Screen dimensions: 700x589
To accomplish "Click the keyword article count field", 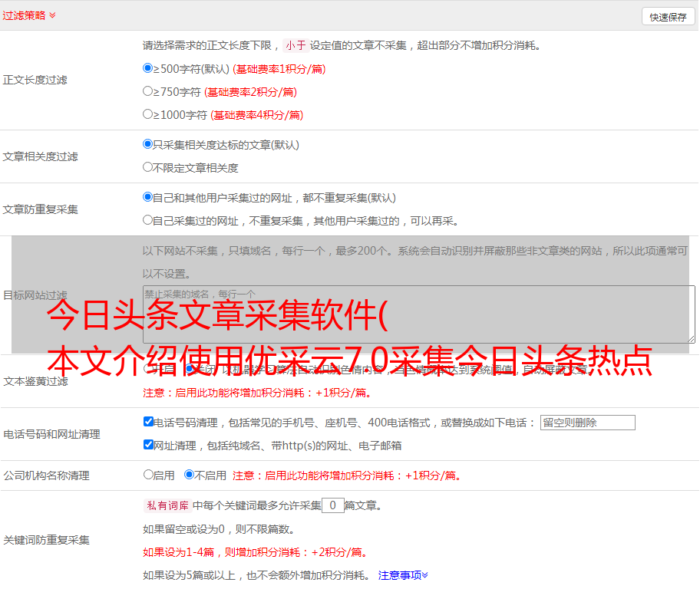I will [332, 505].
